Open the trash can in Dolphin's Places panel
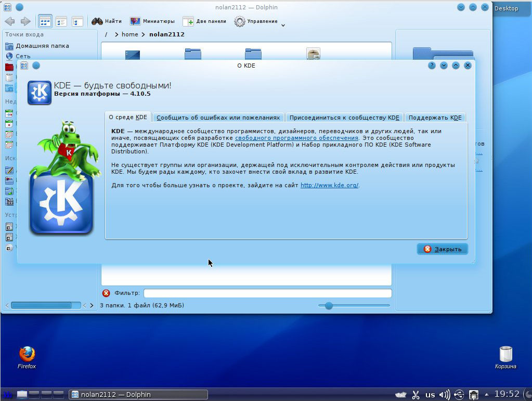This screenshot has width=532, height=401. pyautogui.click(x=9, y=77)
